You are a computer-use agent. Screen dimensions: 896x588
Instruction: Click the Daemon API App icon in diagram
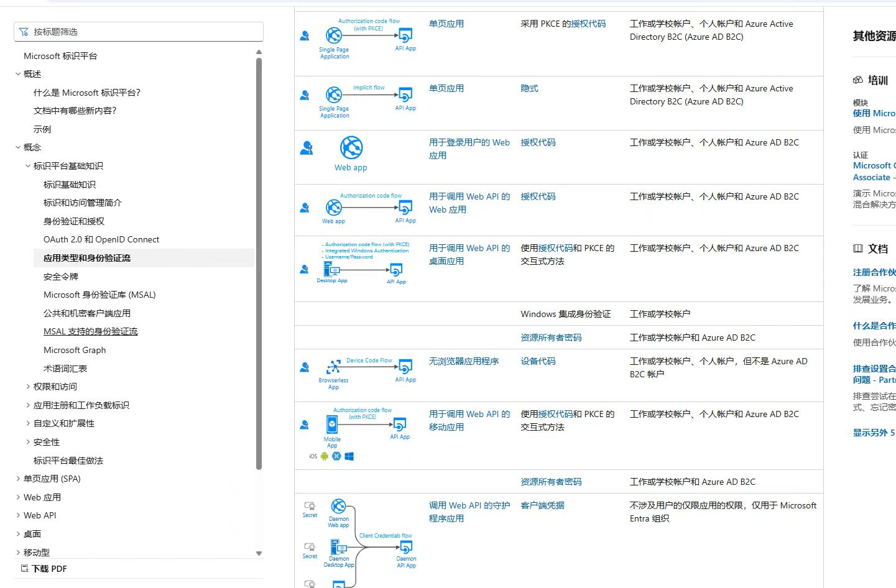point(406,547)
